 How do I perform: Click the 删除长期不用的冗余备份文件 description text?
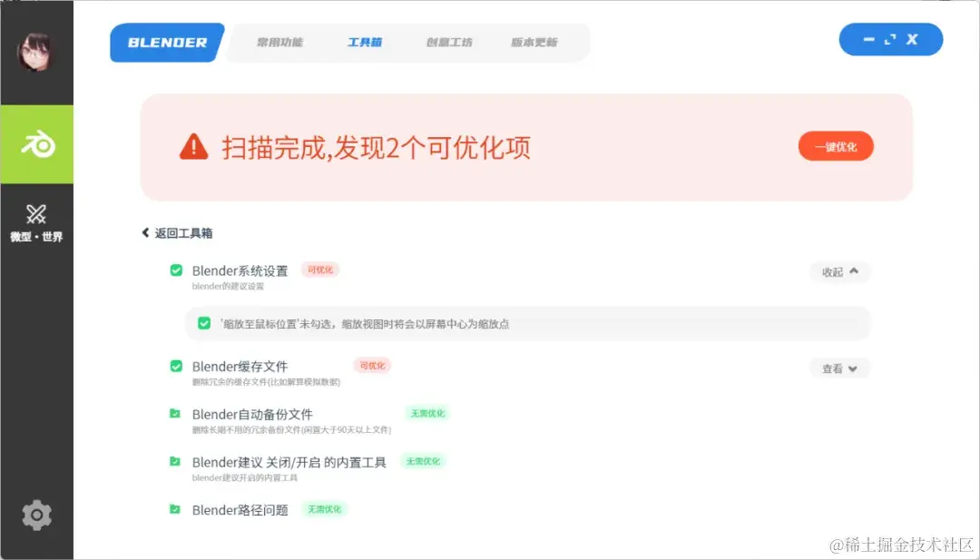[x=291, y=430]
